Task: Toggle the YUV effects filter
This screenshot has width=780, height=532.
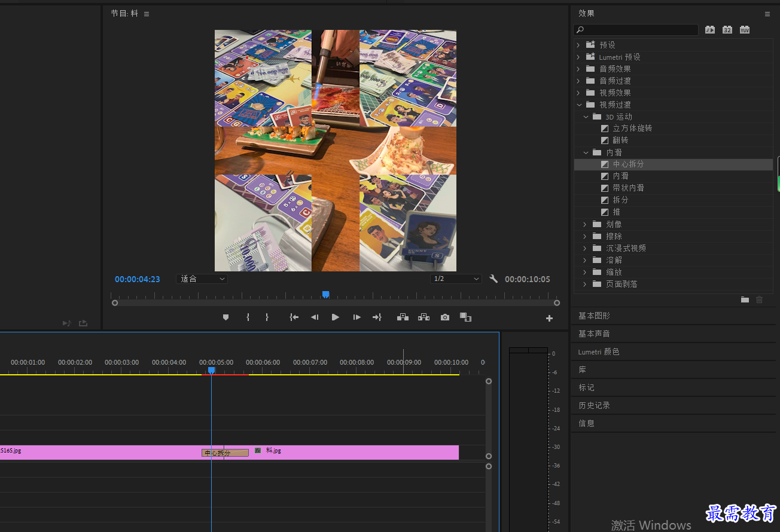Action: [x=745, y=29]
